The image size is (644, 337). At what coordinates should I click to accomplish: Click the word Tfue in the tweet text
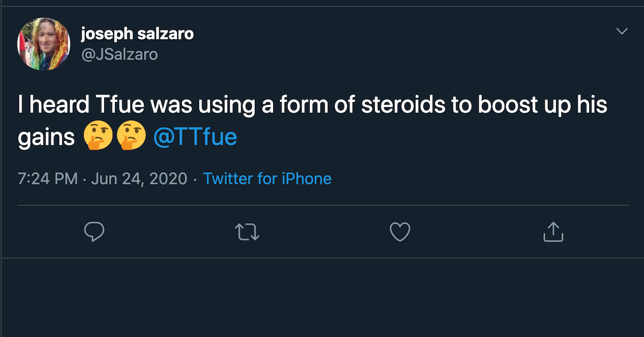(x=120, y=105)
